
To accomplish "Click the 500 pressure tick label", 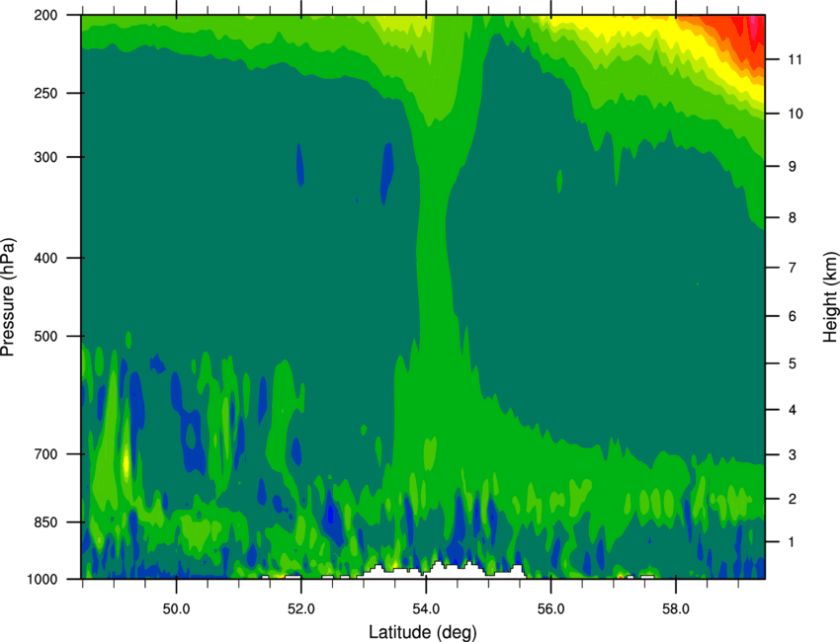I will [x=46, y=336].
